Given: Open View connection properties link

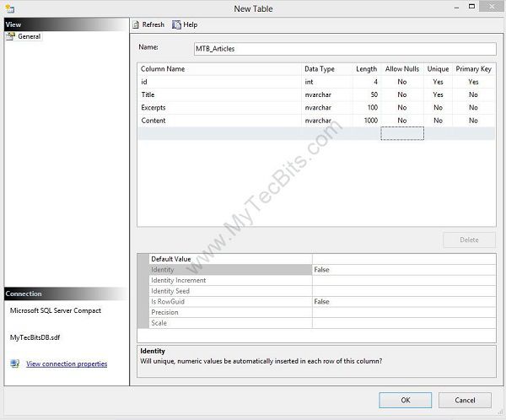Looking at the screenshot, I should point(67,364).
